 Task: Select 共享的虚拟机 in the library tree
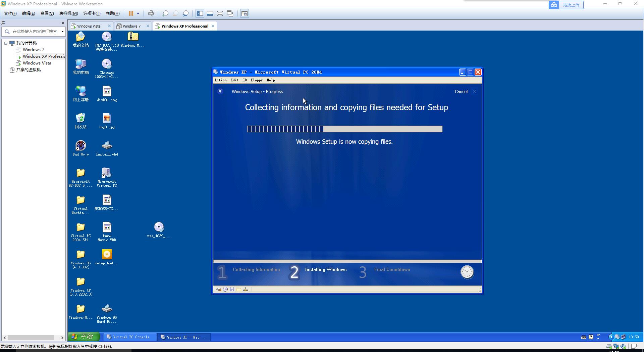(28, 70)
